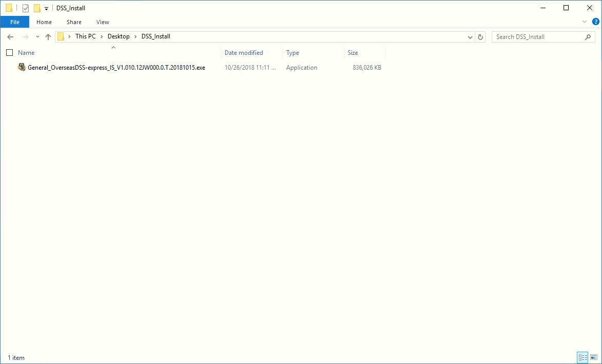Open the address bar history dropdown
This screenshot has width=602, height=364.
click(x=470, y=37)
